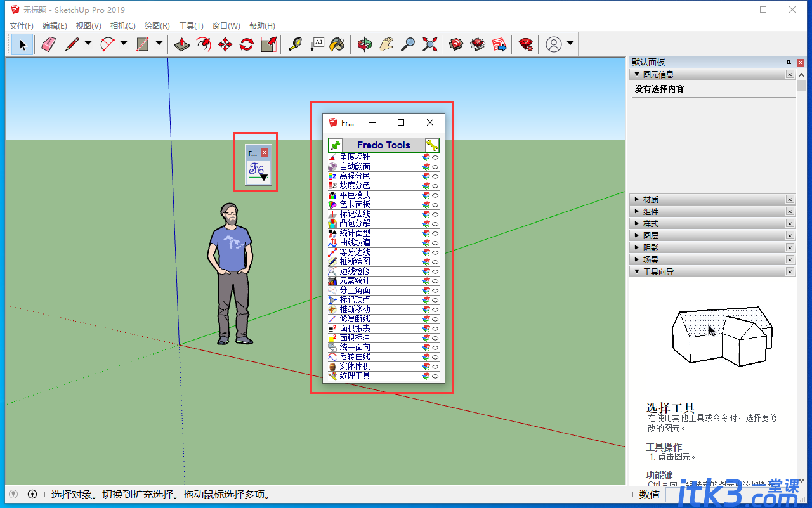The width and height of the screenshot is (812, 508).
Task: Open the dropdown arrow beside the account icon
Action: (x=570, y=44)
